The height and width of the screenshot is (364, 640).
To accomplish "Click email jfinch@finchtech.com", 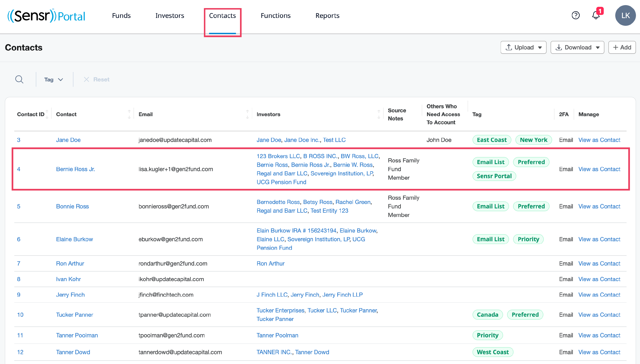I will pos(166,295).
